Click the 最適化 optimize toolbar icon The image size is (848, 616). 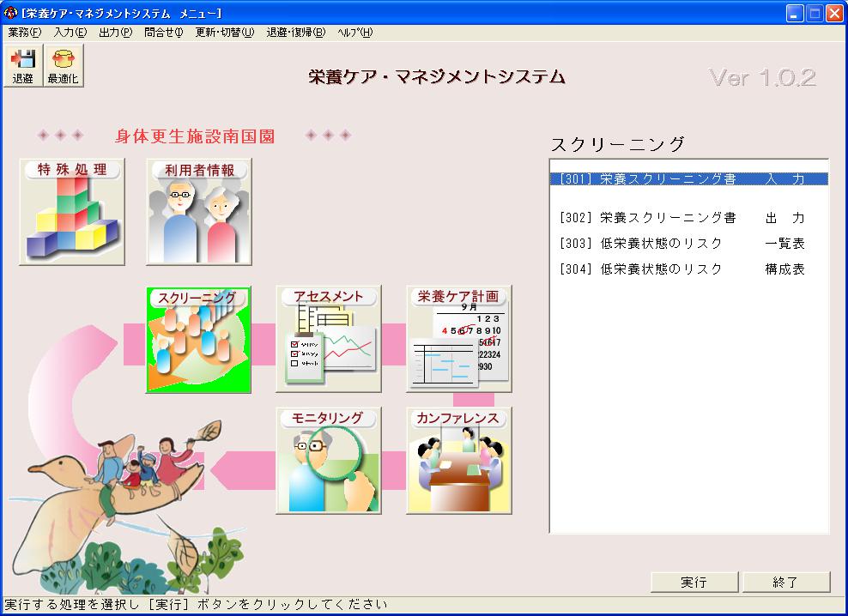tap(63, 66)
